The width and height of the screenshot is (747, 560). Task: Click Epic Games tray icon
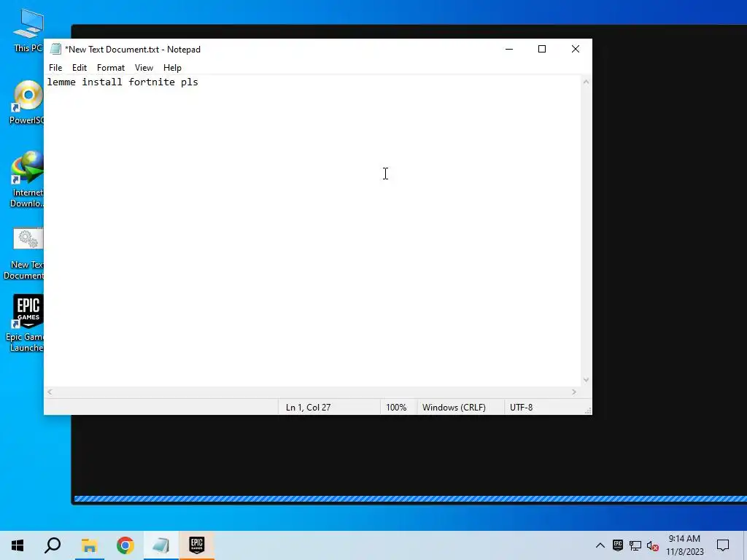(x=617, y=545)
